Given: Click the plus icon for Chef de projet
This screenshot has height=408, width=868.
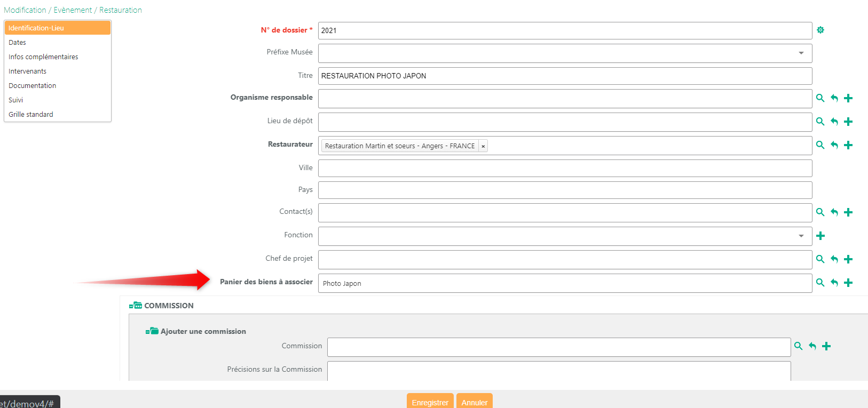Looking at the screenshot, I should click(x=848, y=259).
